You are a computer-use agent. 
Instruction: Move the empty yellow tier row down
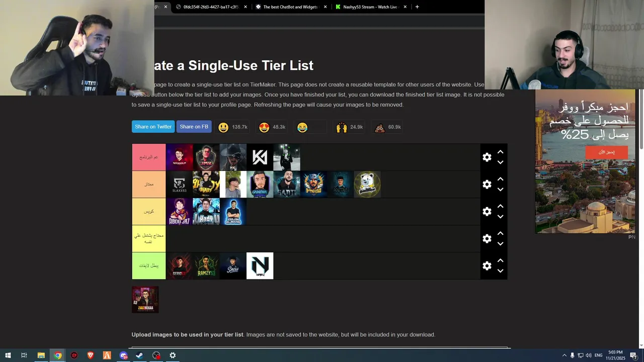point(500,244)
